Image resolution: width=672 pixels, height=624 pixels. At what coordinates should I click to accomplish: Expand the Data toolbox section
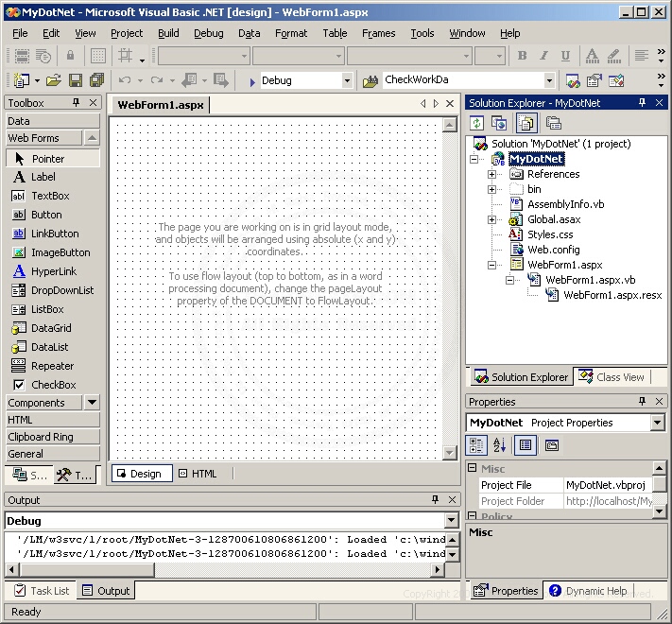[x=53, y=121]
